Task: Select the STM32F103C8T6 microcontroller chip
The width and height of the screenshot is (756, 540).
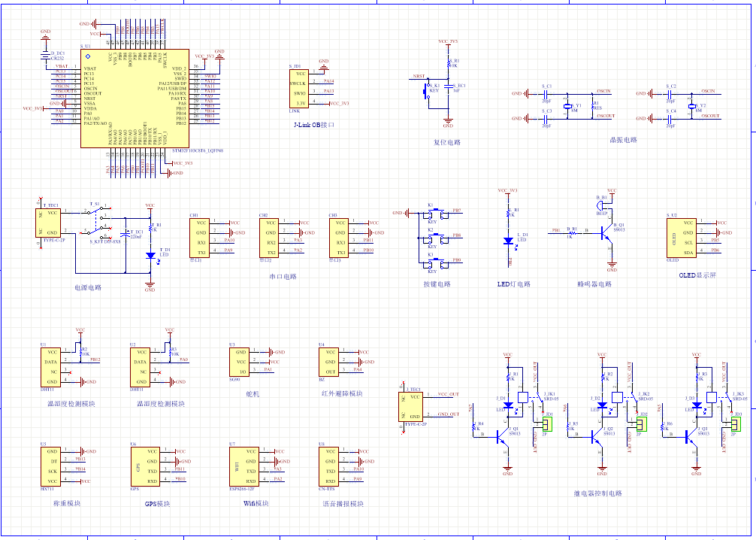Action: [x=135, y=97]
